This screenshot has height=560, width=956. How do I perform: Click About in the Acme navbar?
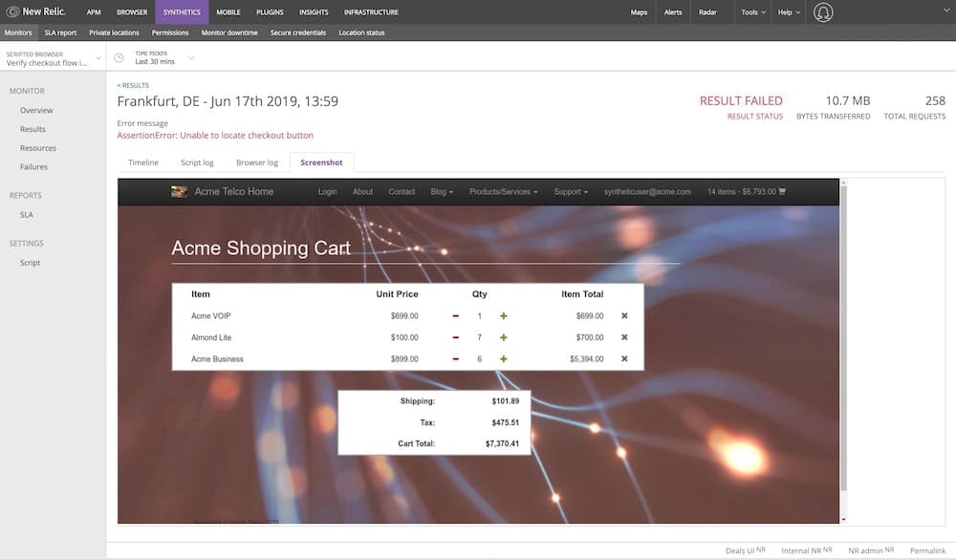point(362,191)
